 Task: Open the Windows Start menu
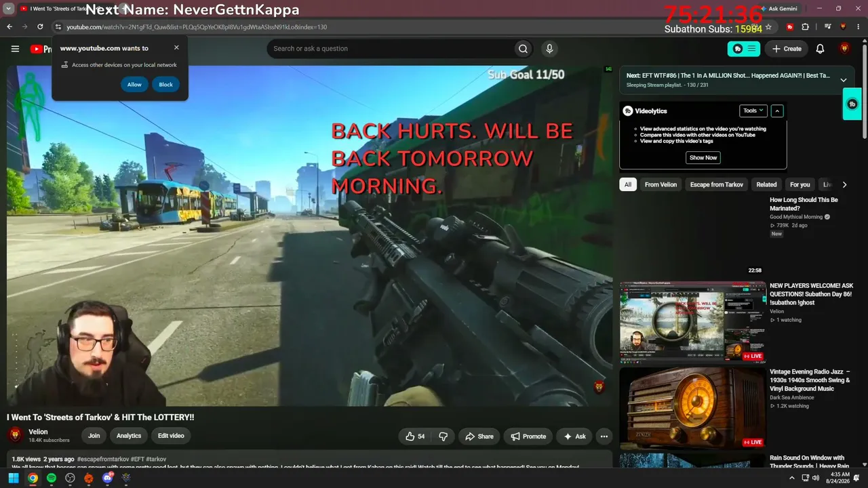point(14,479)
